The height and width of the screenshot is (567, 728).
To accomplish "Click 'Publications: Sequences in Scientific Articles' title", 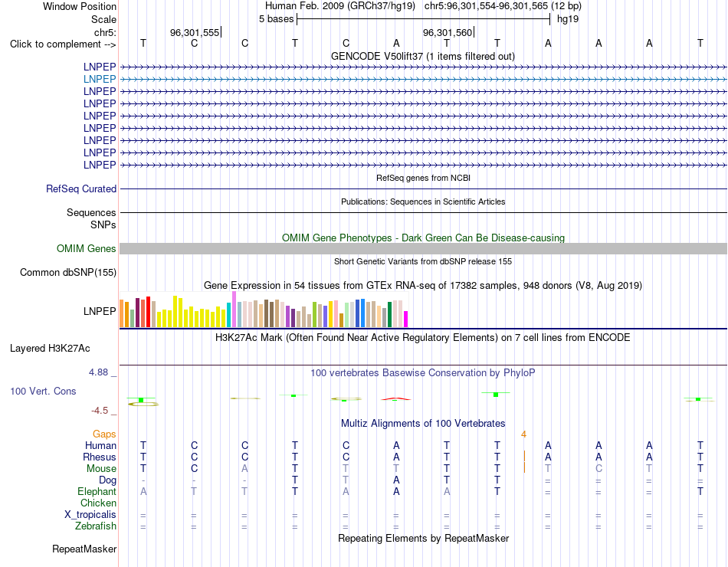I will [423, 202].
